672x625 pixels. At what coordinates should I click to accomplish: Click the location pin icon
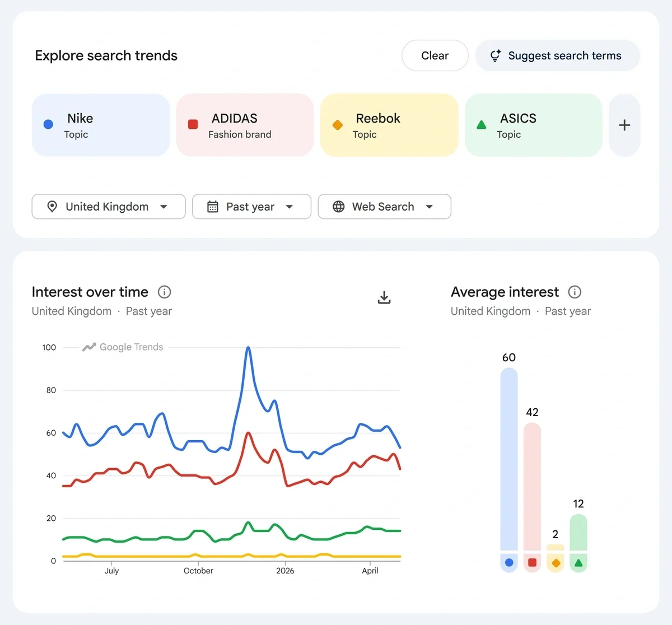coord(52,207)
